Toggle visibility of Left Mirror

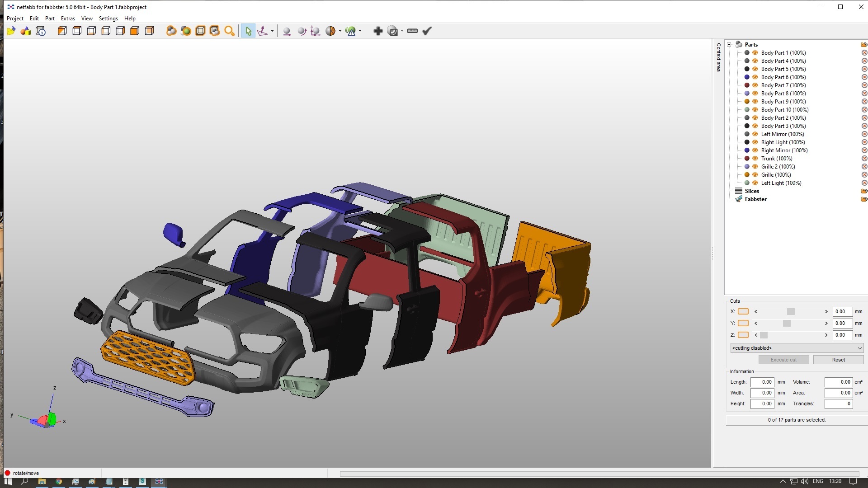tap(755, 134)
